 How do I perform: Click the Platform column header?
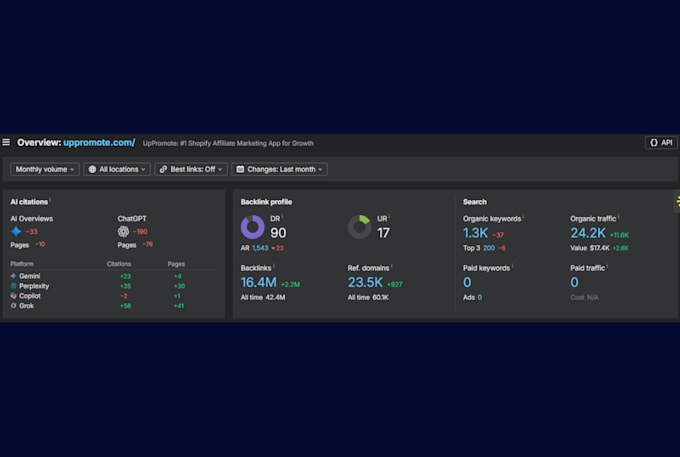click(22, 264)
